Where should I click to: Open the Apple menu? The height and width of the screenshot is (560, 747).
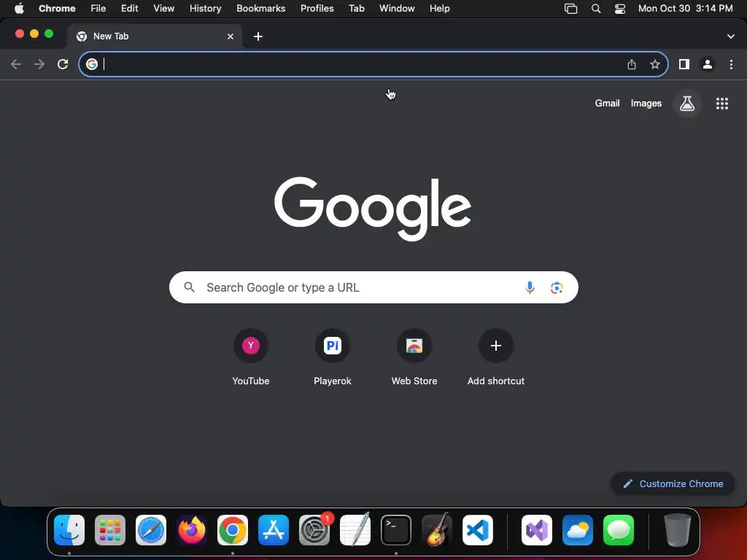pos(19,9)
